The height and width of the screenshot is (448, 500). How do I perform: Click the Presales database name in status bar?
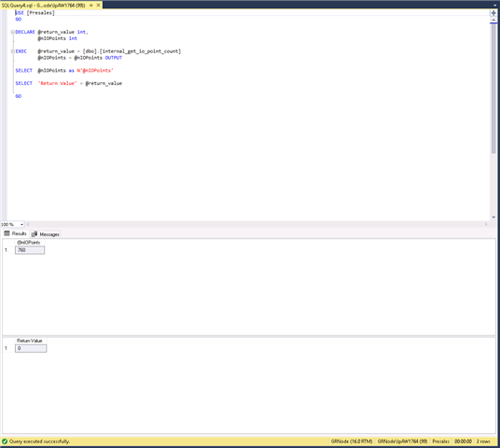point(440,441)
